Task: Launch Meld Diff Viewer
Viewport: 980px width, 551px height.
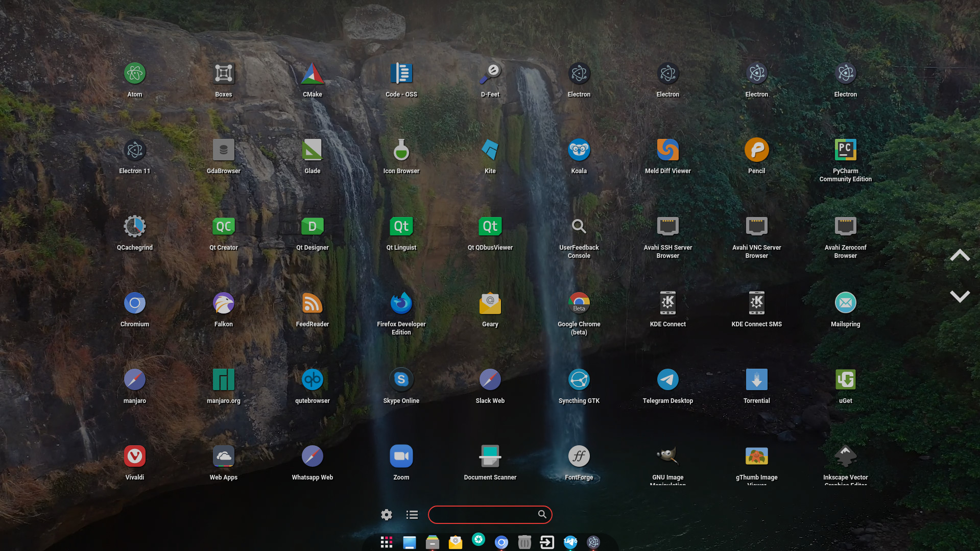Action: (667, 151)
